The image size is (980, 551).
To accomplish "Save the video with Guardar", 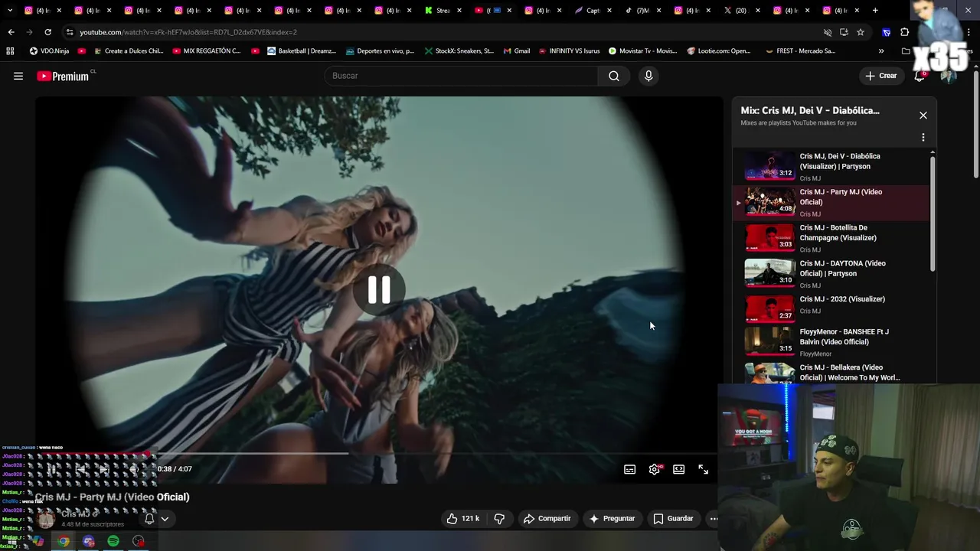I will click(x=673, y=518).
